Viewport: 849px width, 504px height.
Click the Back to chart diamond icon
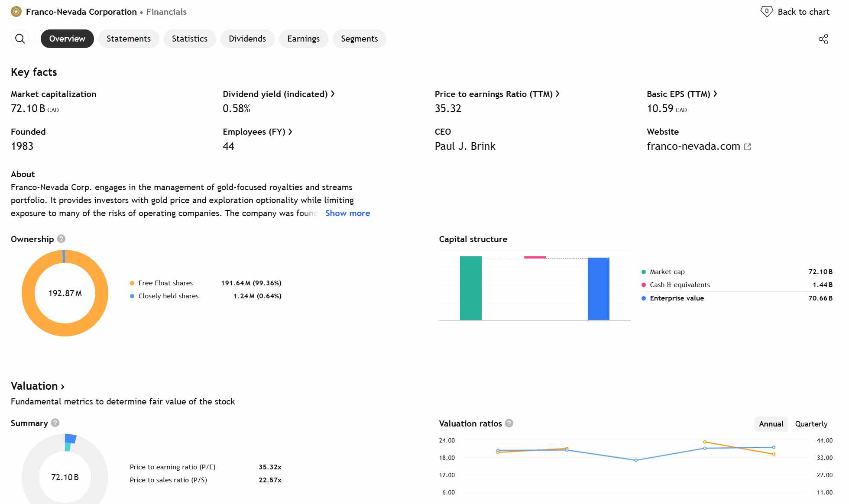(x=767, y=12)
